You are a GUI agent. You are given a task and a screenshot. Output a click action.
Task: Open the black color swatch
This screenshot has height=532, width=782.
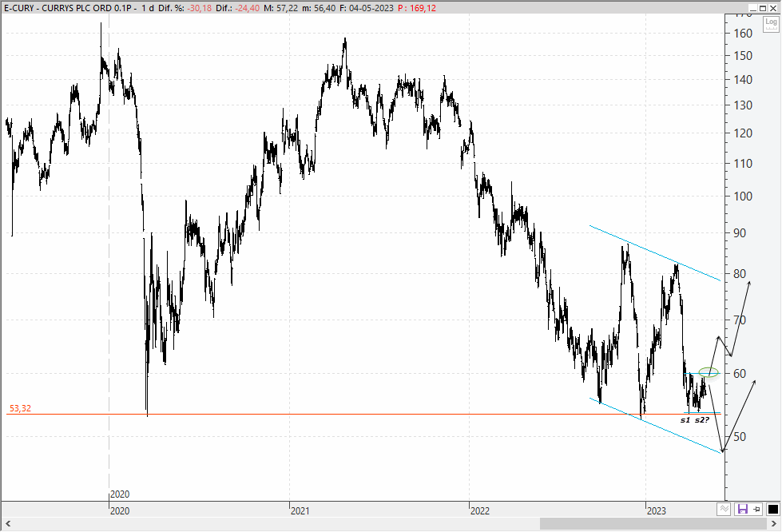[x=773, y=509]
